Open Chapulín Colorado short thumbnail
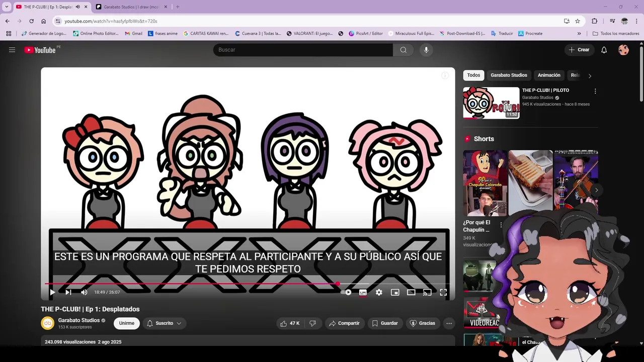The image size is (644, 362). (485, 183)
